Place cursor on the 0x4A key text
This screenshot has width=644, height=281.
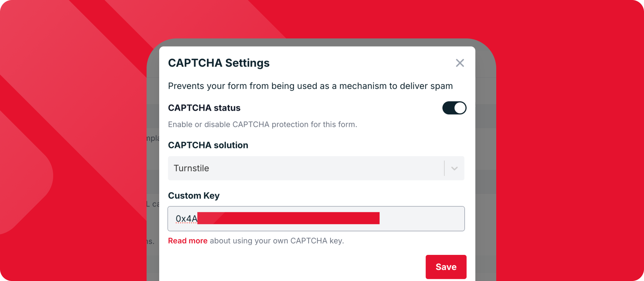click(186, 219)
